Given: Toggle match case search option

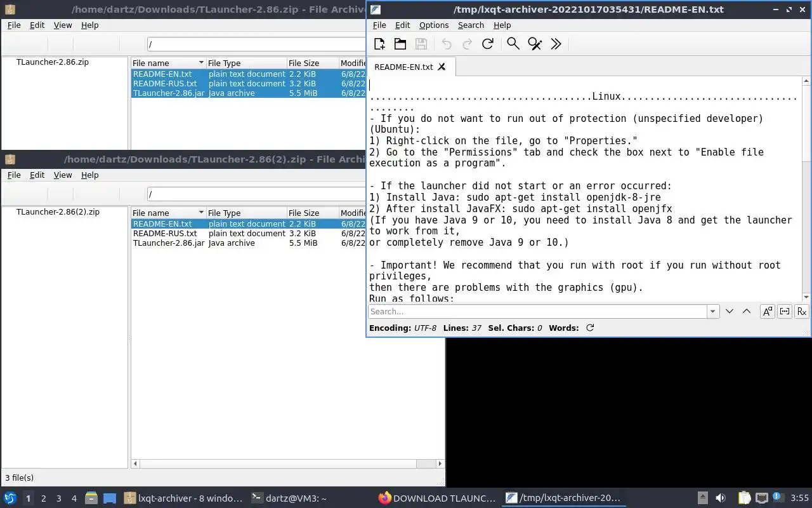Looking at the screenshot, I should [x=768, y=311].
